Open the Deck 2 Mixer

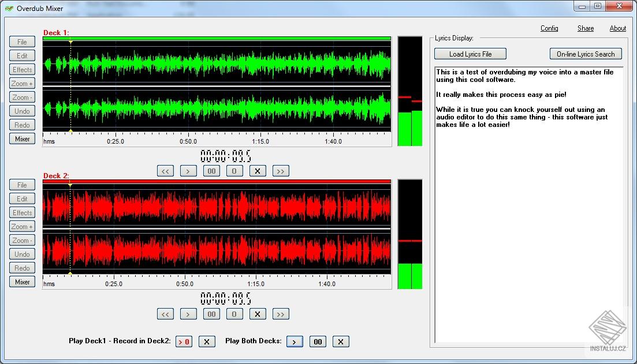[22, 282]
